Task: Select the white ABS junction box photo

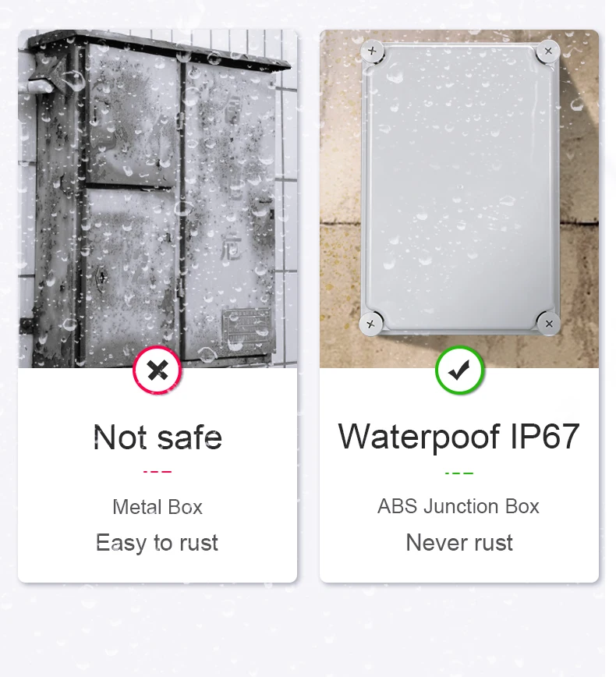Action: coord(459,199)
